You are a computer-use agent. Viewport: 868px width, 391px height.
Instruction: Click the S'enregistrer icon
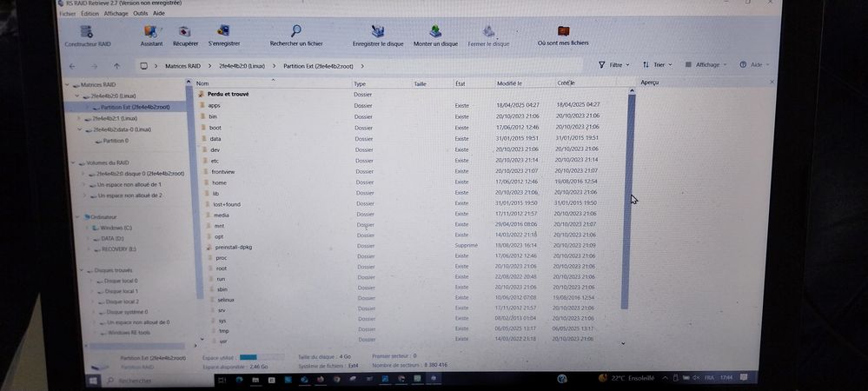tap(223, 32)
